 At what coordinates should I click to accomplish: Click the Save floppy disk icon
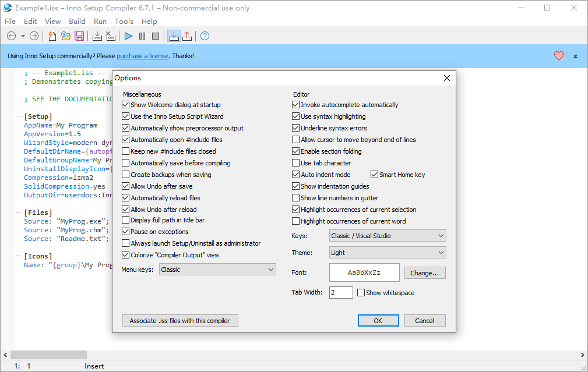pos(79,36)
